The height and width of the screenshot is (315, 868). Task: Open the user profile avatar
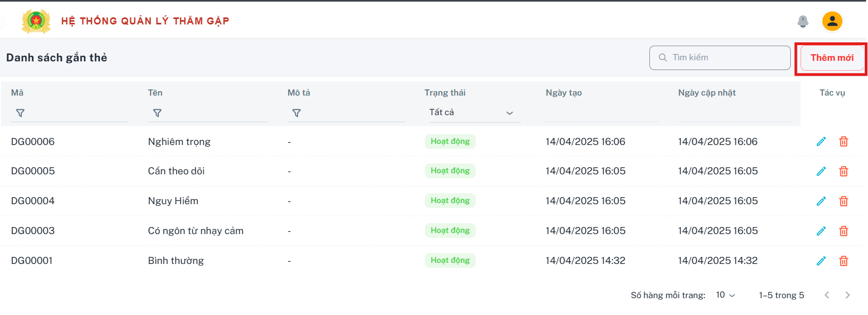coord(832,21)
